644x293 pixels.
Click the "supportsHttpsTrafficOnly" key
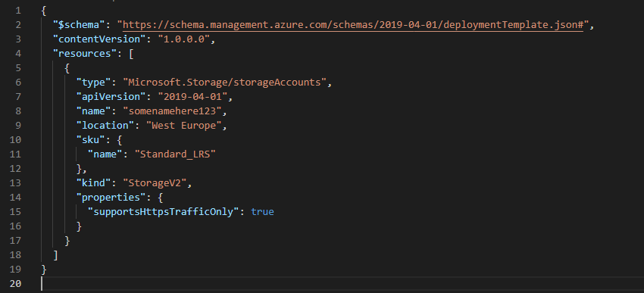click(x=164, y=212)
